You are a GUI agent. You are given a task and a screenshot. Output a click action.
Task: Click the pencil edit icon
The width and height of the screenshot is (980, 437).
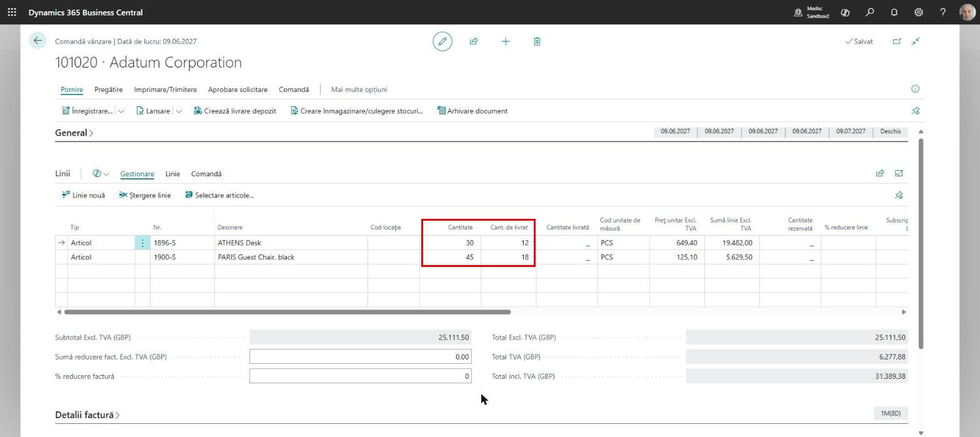click(x=442, y=41)
